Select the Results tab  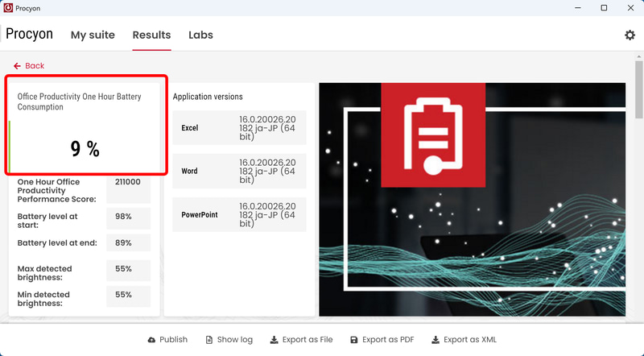tap(151, 35)
